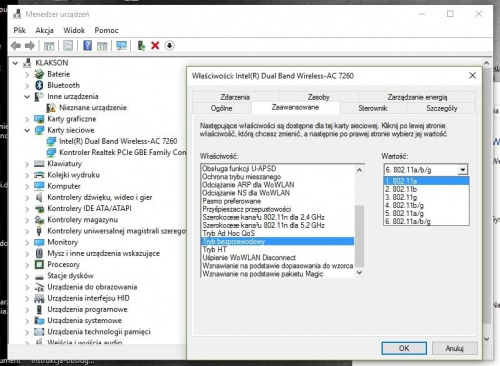Collapse the Karty sieciowe category

coord(27,130)
